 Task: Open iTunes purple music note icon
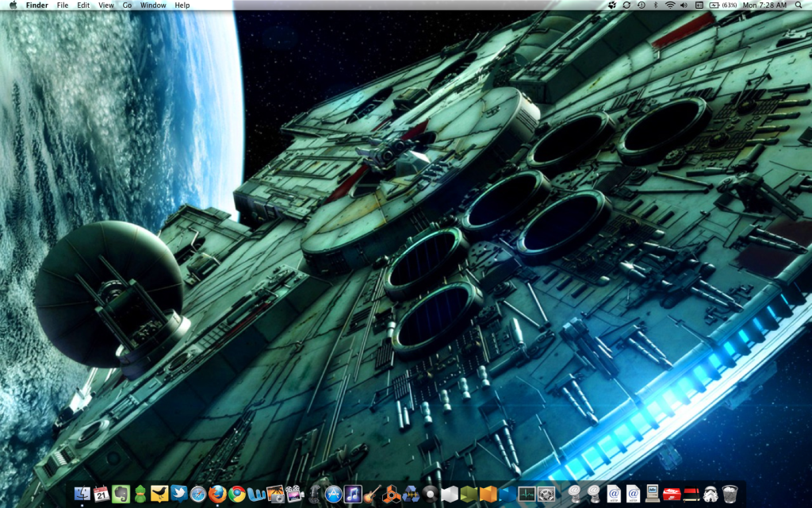[x=353, y=494]
